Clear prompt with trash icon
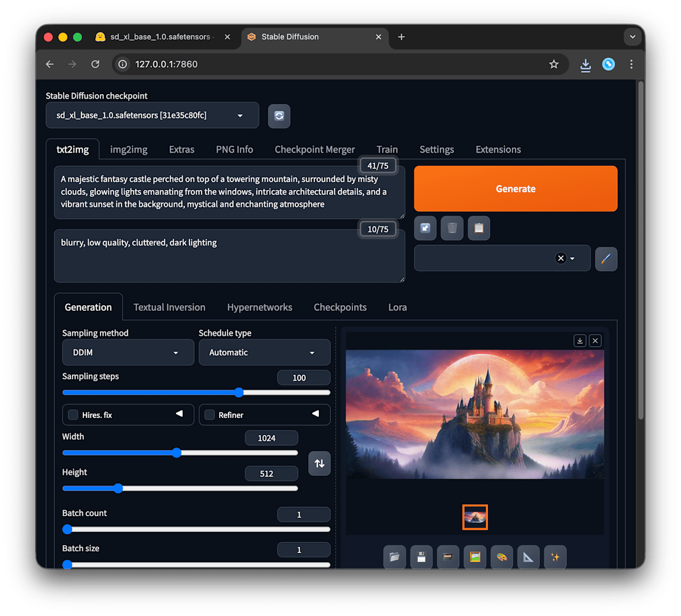Image resolution: width=681 pixels, height=616 pixels. 452,228
